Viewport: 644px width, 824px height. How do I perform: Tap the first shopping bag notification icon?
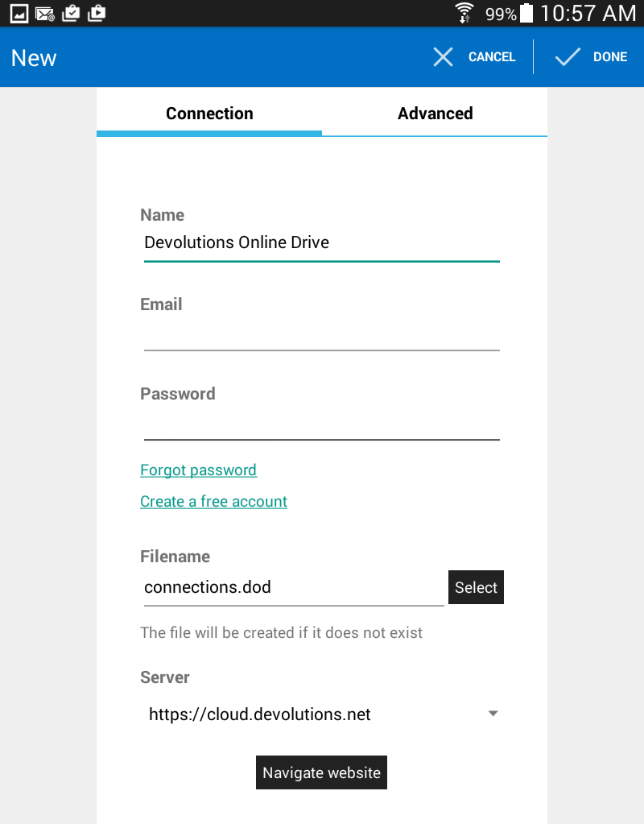click(71, 13)
